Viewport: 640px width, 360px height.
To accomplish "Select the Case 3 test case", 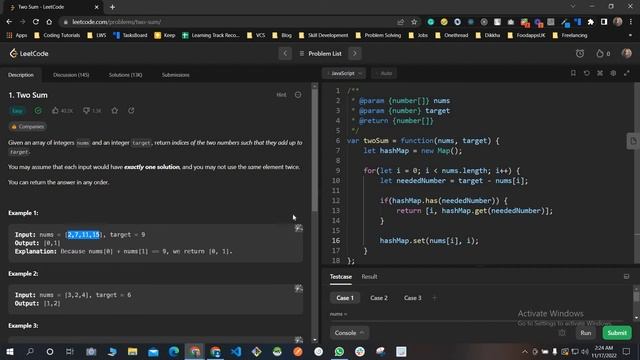I will pos(413,298).
